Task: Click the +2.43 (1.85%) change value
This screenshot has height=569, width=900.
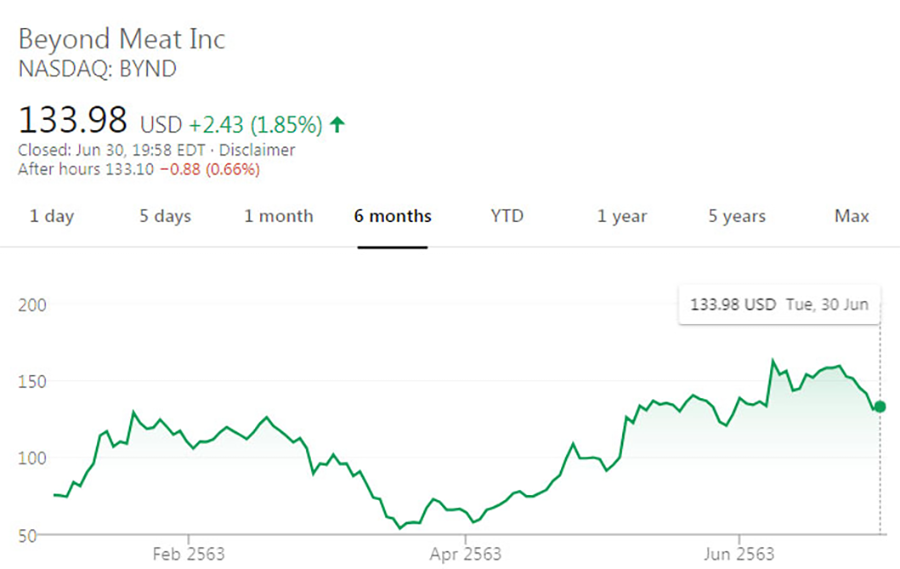Action: [255, 125]
